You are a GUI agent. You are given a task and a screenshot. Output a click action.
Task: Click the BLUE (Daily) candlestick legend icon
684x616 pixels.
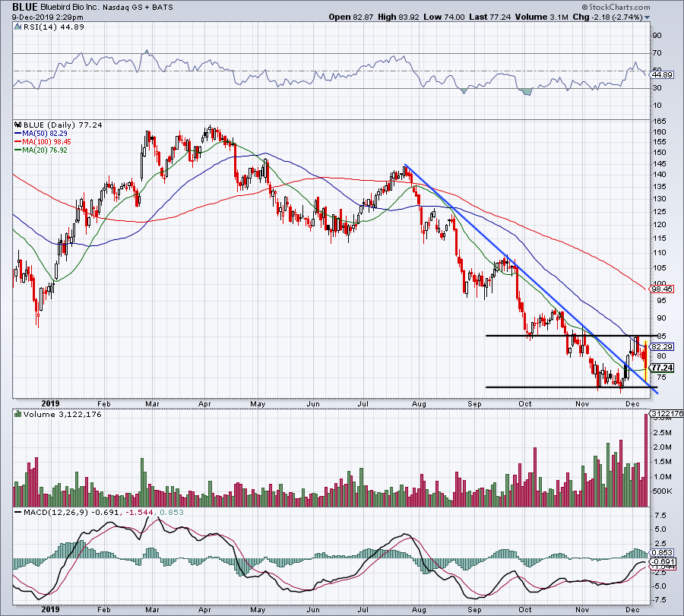click(x=17, y=125)
